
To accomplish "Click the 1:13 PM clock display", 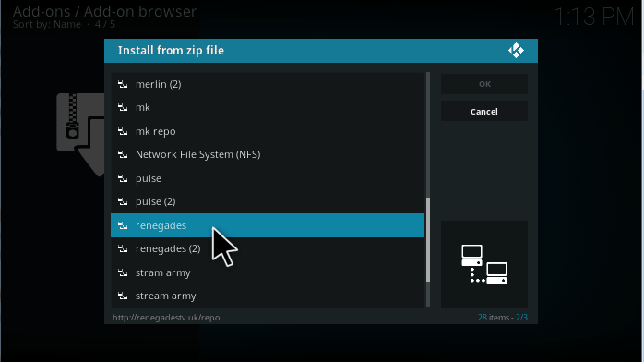I will click(x=594, y=18).
